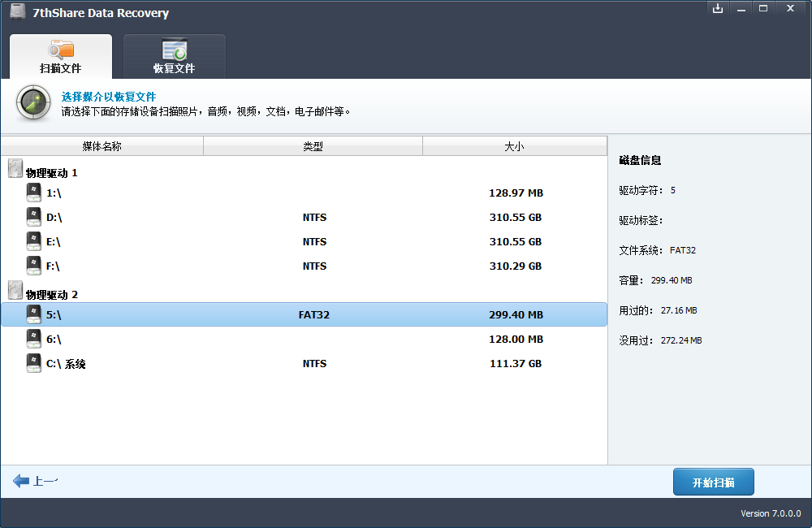Sort by the 类型 column header

click(x=313, y=146)
